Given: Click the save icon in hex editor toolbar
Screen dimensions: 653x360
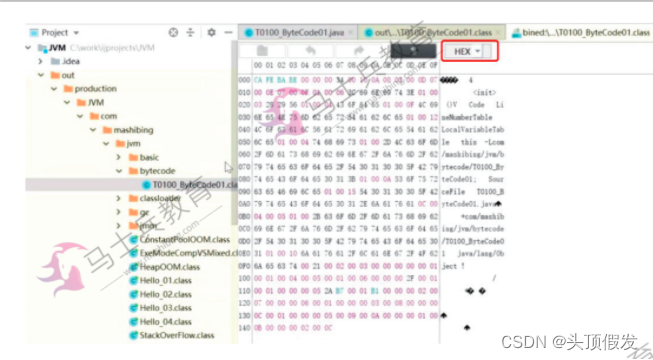Looking at the screenshot, I should [262, 51].
